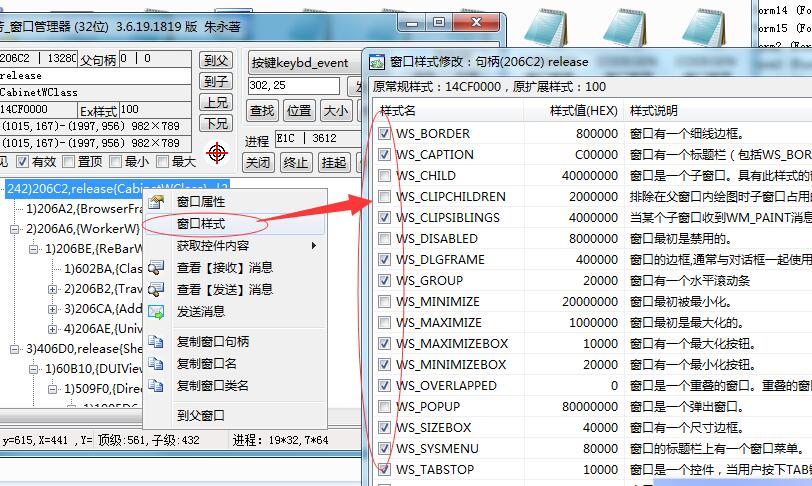This screenshot has height=486, width=812.
Task: Click icon beside 查看【发送】消息
Action: tap(156, 290)
